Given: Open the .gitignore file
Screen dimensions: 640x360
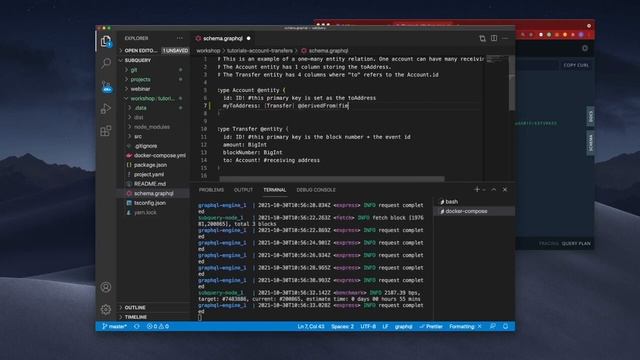Looking at the screenshot, I should [x=153, y=146].
